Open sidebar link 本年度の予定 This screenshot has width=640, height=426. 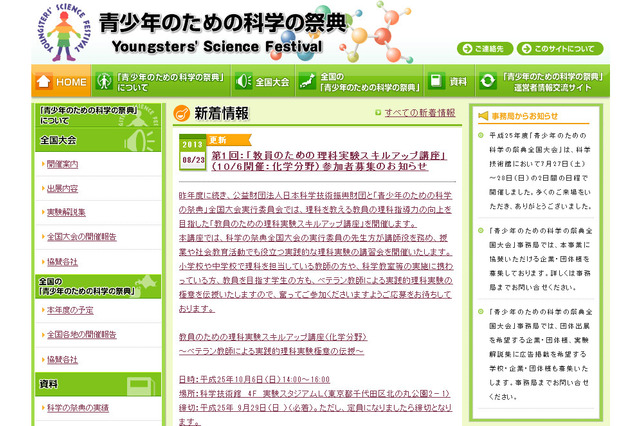coord(70,310)
